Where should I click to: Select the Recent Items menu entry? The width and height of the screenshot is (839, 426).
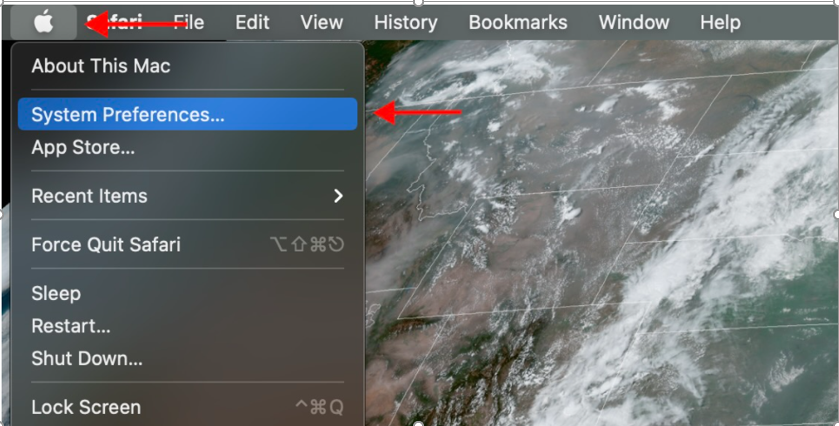[187, 196]
